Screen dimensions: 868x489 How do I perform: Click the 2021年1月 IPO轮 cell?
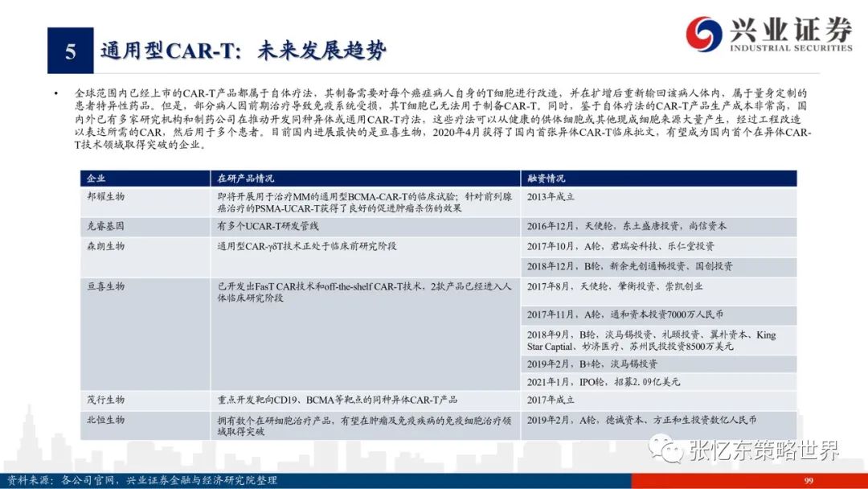pos(659,382)
